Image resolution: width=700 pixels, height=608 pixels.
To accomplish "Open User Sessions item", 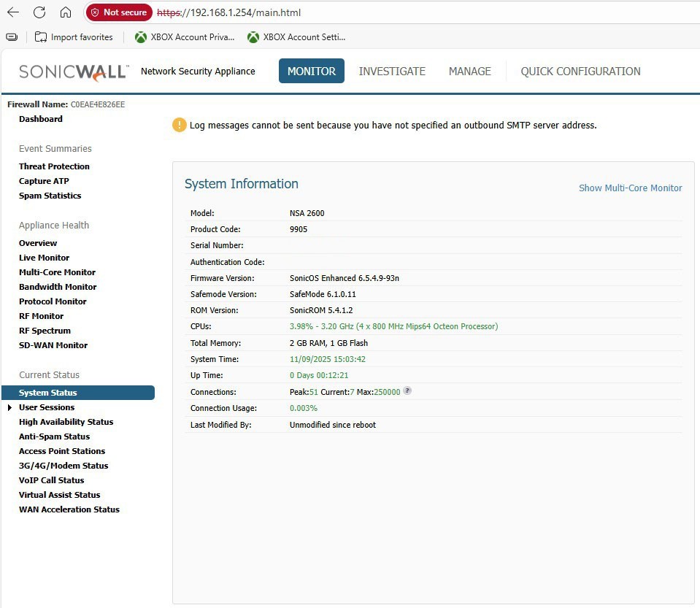I will 47,407.
